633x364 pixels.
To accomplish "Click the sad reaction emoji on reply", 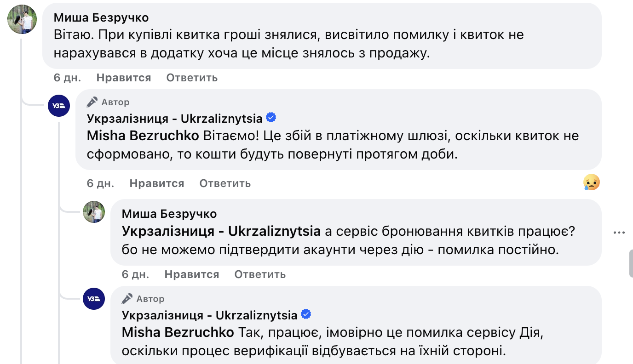I will (591, 183).
